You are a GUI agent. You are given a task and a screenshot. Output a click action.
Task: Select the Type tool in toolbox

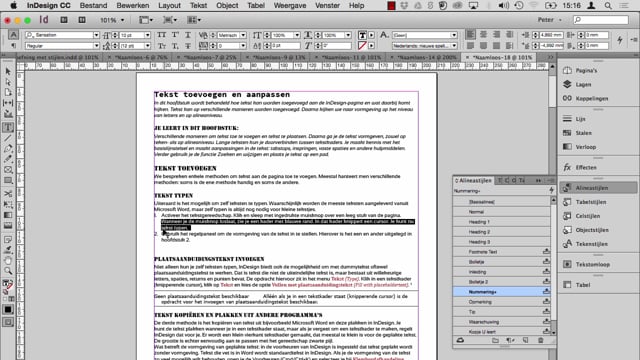[x=8, y=128]
